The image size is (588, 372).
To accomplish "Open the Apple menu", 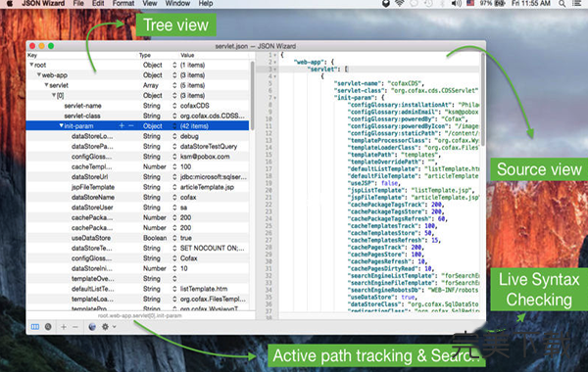I will click(10, 3).
